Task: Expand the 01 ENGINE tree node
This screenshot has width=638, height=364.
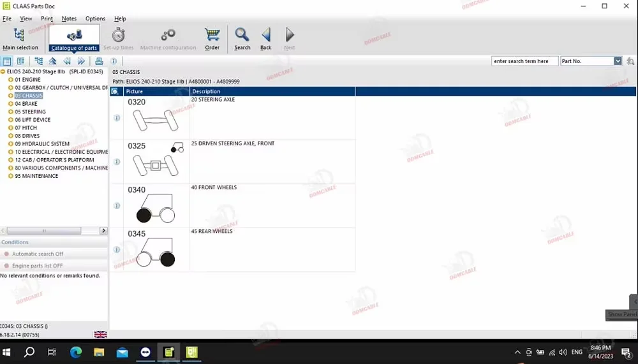Action: (11, 80)
